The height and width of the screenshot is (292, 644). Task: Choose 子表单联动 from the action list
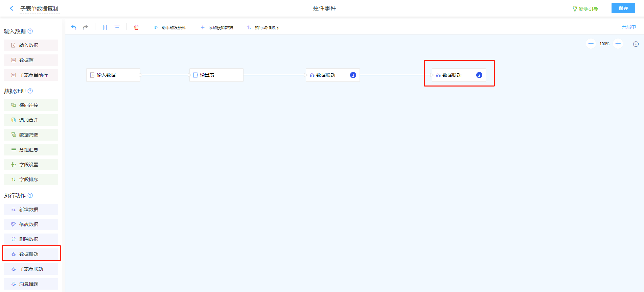(x=31, y=269)
